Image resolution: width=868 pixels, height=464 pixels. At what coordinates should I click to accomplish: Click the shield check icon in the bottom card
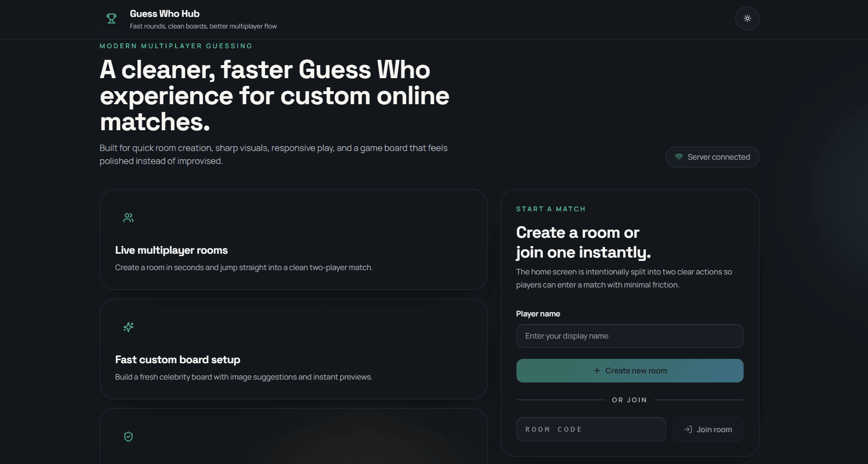pyautogui.click(x=128, y=437)
